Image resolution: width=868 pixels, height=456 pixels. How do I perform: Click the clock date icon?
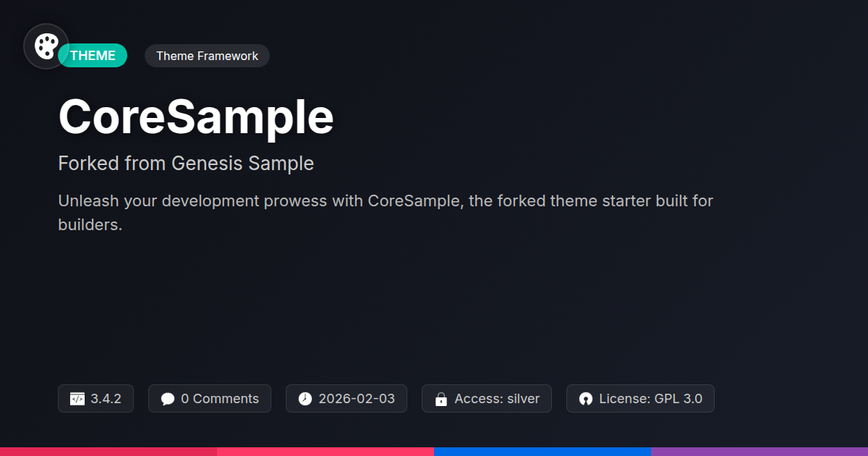point(305,399)
